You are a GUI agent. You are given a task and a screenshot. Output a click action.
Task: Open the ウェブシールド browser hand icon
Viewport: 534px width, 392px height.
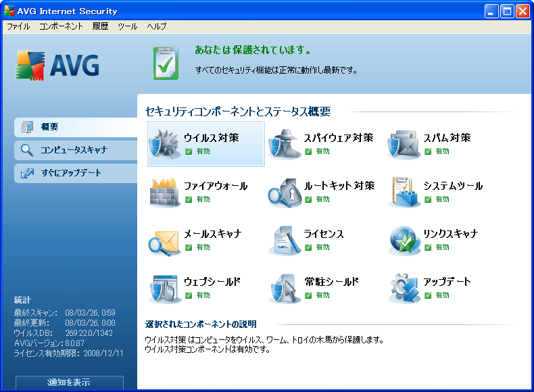coord(165,289)
